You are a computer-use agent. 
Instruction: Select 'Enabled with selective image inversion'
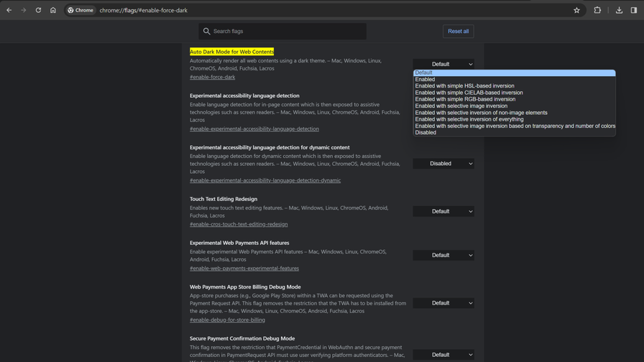[x=461, y=106]
